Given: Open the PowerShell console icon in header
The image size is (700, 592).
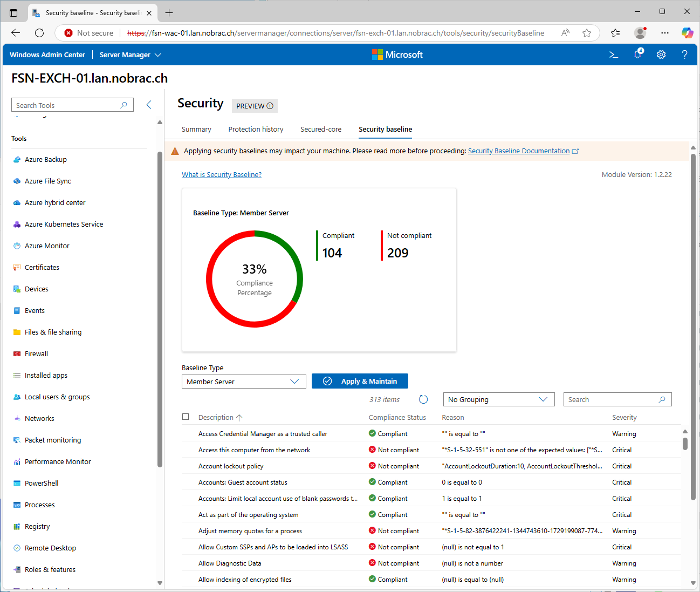Looking at the screenshot, I should [614, 55].
